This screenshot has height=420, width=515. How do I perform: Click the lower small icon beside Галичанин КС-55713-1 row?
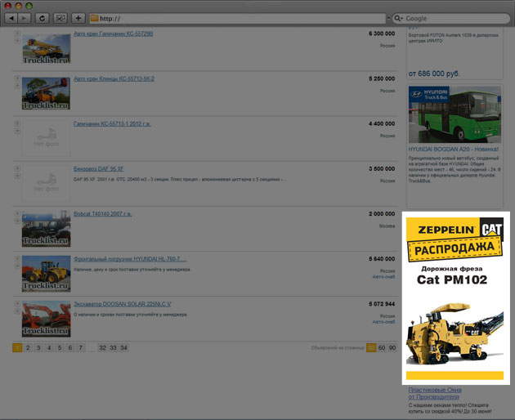click(17, 131)
